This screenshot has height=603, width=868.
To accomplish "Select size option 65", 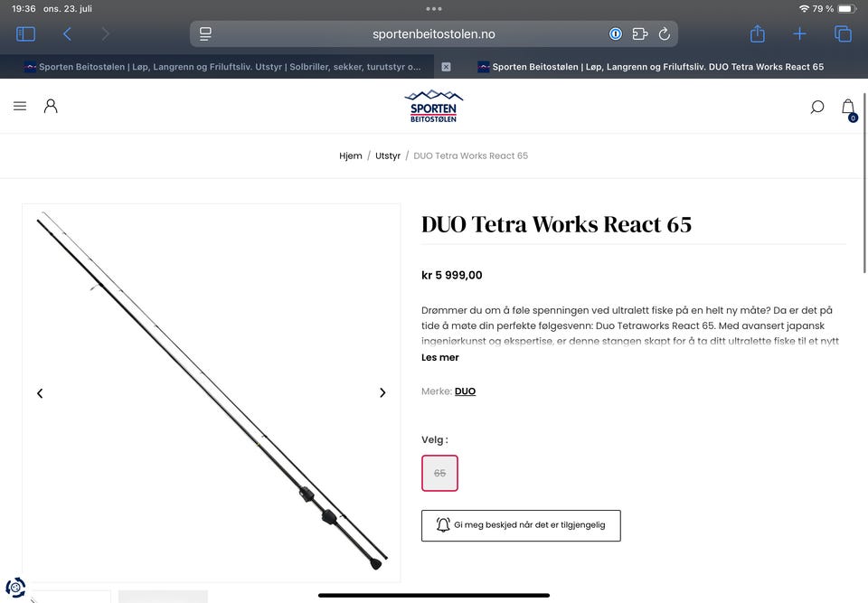I will tap(439, 473).
